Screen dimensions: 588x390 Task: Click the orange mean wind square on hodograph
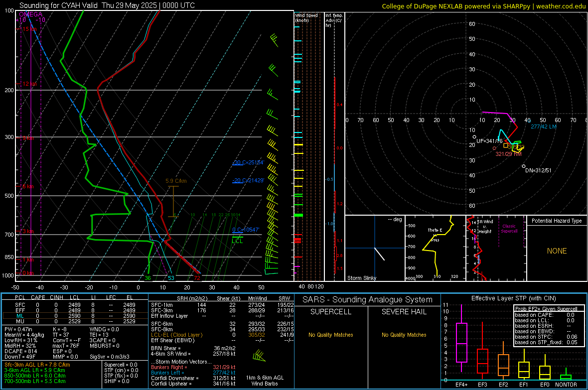(x=506, y=145)
